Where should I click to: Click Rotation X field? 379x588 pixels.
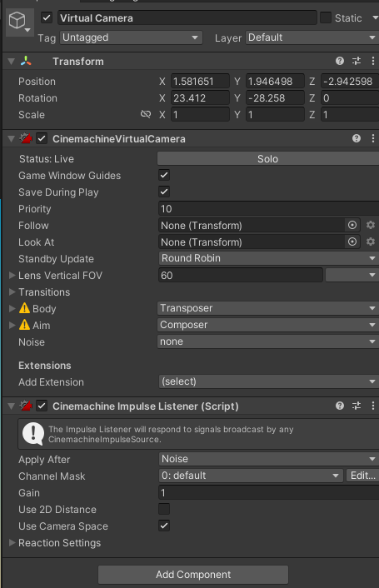(x=200, y=98)
